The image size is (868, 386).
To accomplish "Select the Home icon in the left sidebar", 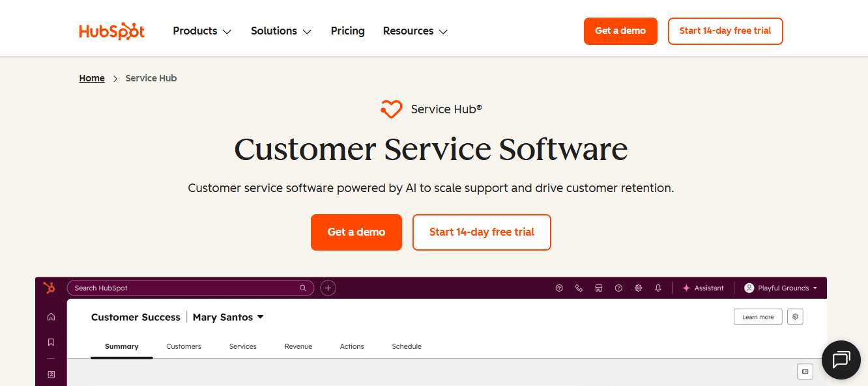I will (x=51, y=316).
